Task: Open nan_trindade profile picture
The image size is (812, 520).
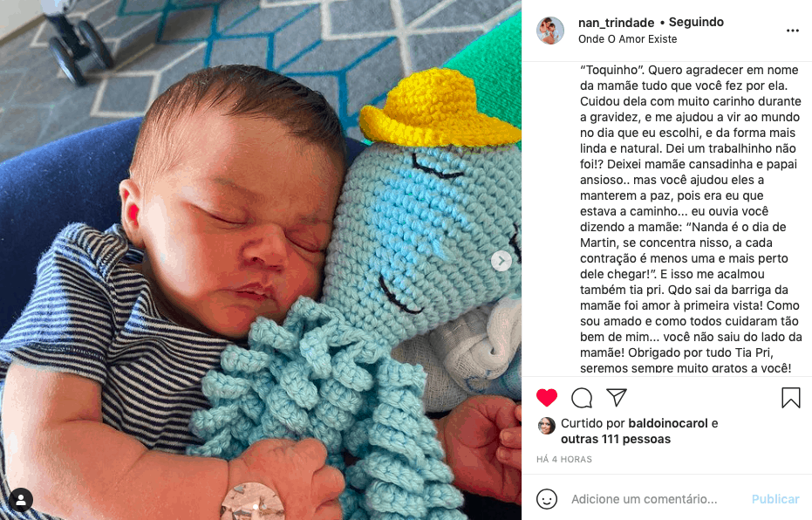Action: point(550,31)
